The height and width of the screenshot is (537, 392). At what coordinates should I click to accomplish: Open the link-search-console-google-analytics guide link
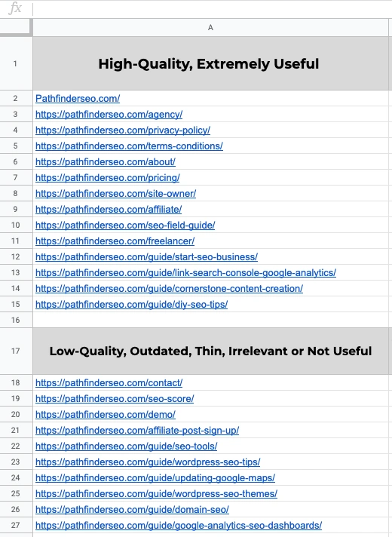186,272
